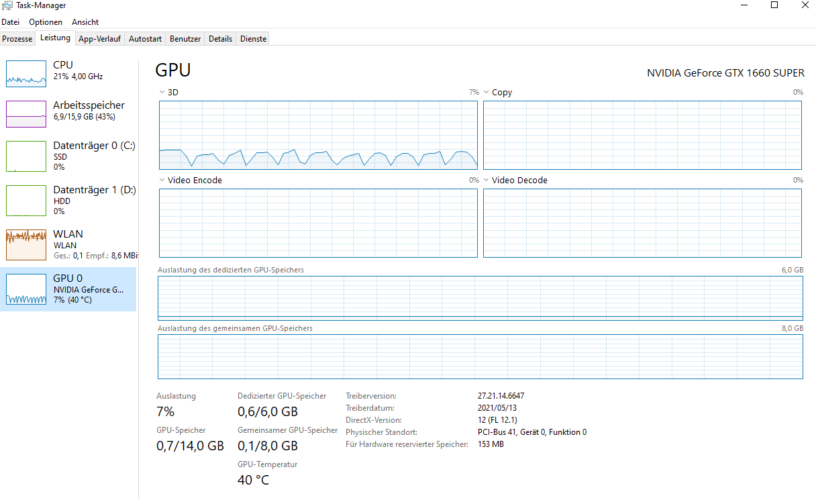Switch to the Prozesse tab
The height and width of the screenshot is (504, 816).
point(17,39)
